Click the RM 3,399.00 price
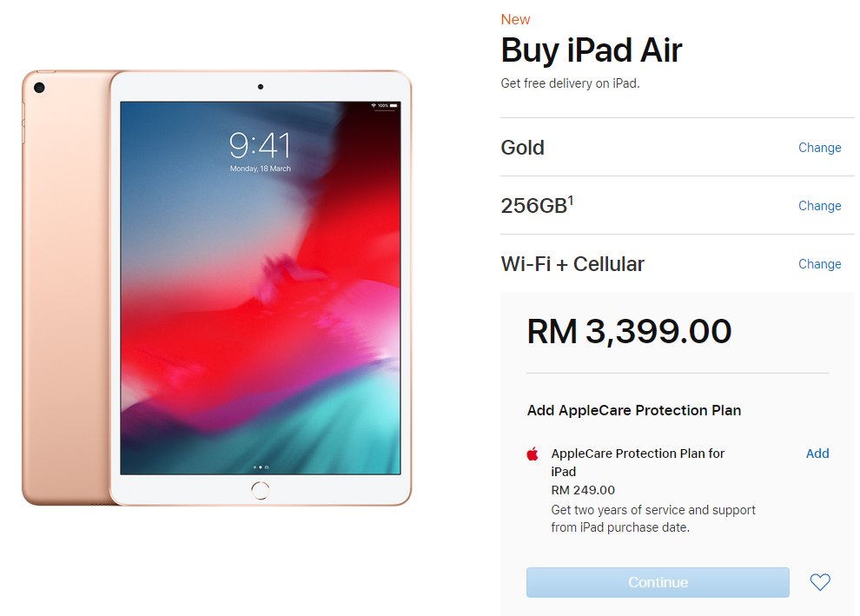Viewport: 860px width, 616px height. point(629,331)
